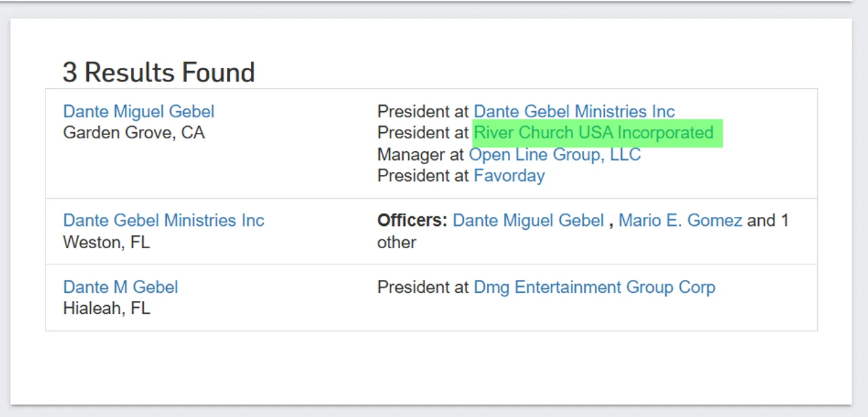Open Dante M Gebel result from Hialeah
This screenshot has height=417, width=868.
[120, 287]
